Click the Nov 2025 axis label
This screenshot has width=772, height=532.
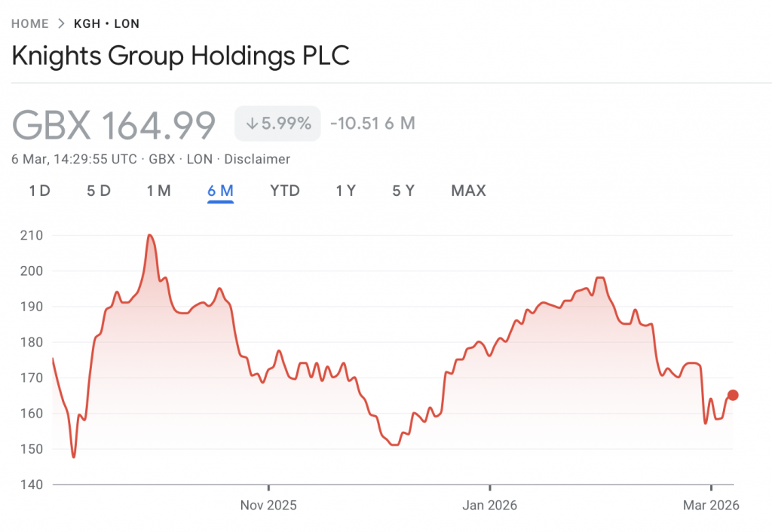268,505
